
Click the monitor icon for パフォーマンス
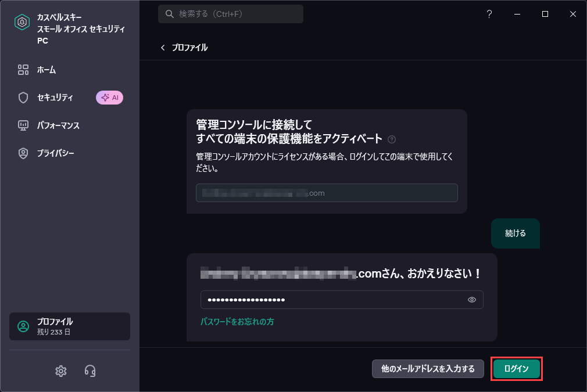pyautogui.click(x=23, y=125)
